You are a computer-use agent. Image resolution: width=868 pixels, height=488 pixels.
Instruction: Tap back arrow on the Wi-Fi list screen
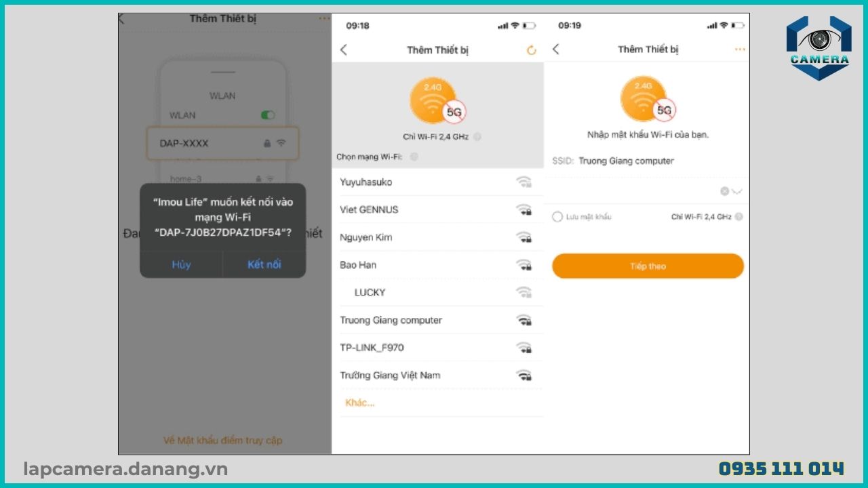click(x=344, y=50)
